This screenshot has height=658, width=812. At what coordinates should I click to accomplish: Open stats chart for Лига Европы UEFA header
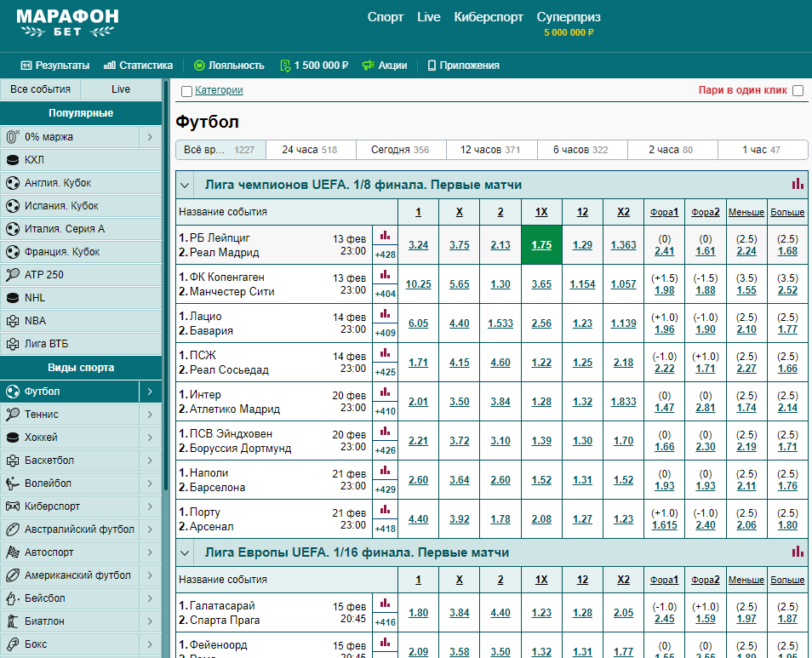point(798,552)
